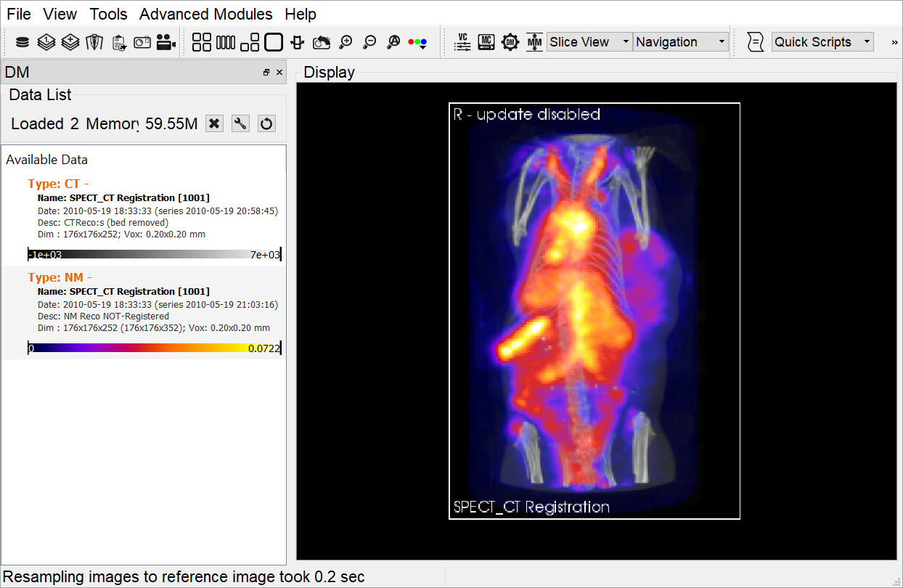Image resolution: width=903 pixels, height=588 pixels.
Task: Expand the Quick Scripts dropdown
Action: [822, 42]
